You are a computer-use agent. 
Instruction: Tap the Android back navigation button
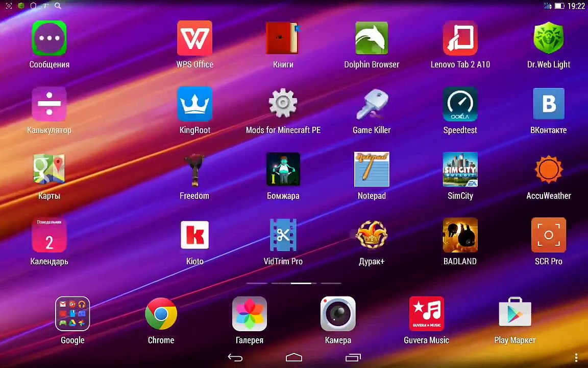pos(235,358)
